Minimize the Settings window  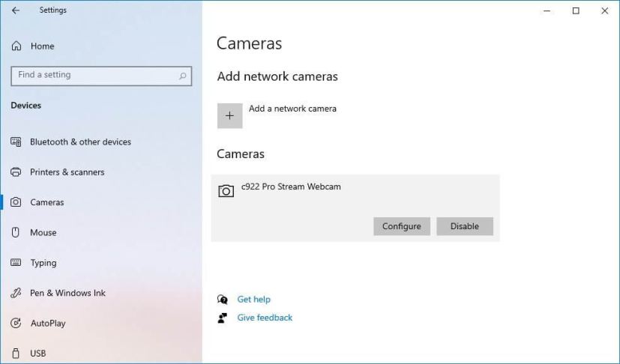pos(547,11)
